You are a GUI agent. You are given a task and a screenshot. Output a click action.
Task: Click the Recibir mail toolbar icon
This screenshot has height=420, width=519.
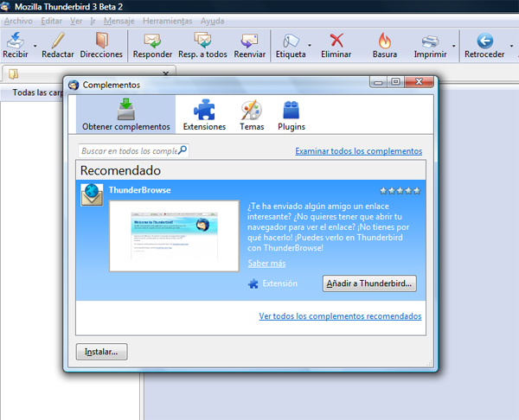tap(16, 41)
